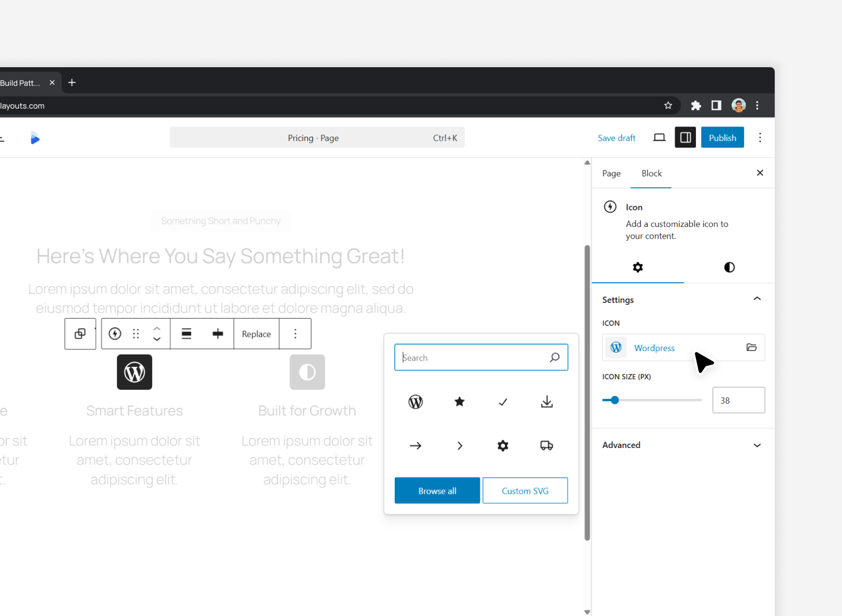Open block options three-dot menu

pos(296,334)
